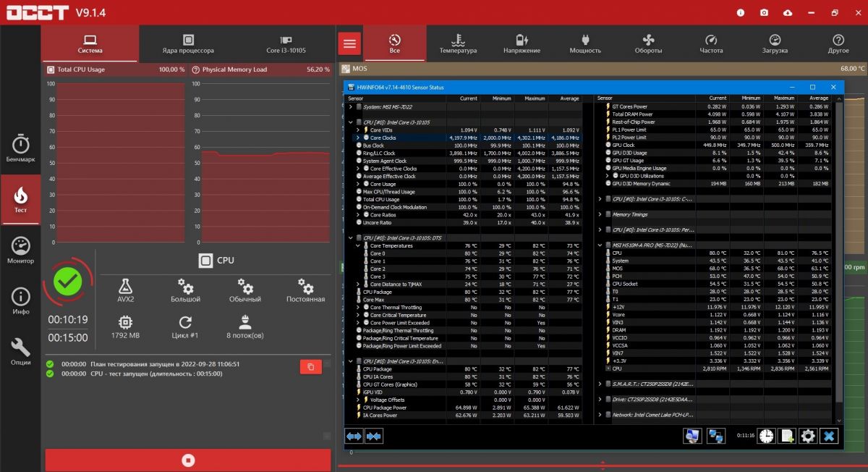Click HWiNFO reset clock icon
Screen dimensions: 868x472
coord(766,436)
